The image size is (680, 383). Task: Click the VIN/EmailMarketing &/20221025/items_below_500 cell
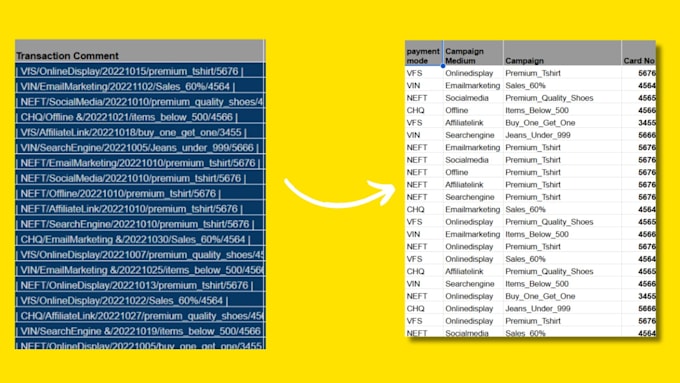(140, 270)
